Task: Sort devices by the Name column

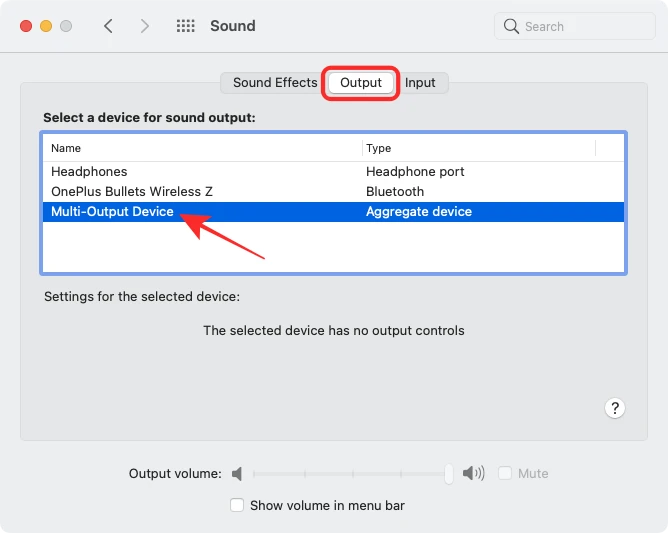Action: [x=200, y=148]
